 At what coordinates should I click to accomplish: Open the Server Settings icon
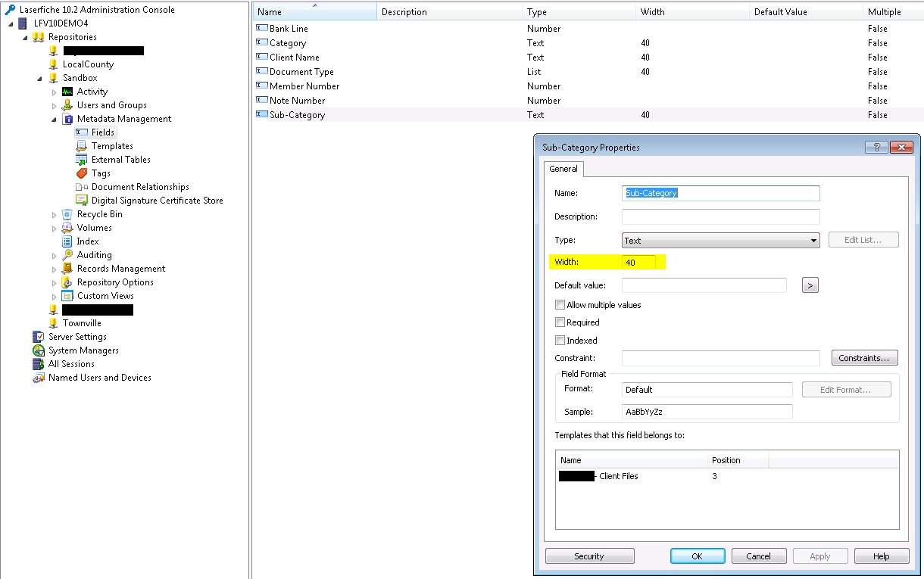click(x=39, y=337)
